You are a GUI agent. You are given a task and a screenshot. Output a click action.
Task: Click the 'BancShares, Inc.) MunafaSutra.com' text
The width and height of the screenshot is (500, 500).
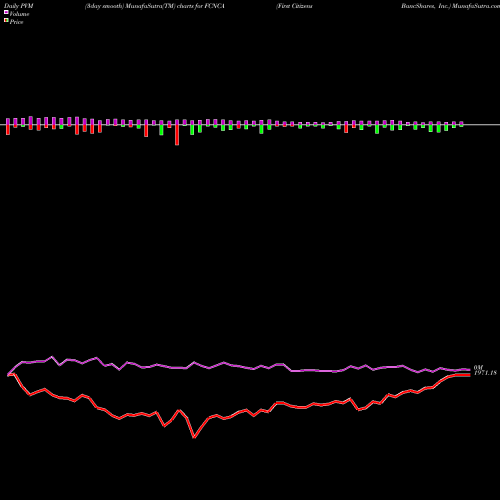[x=450, y=6]
